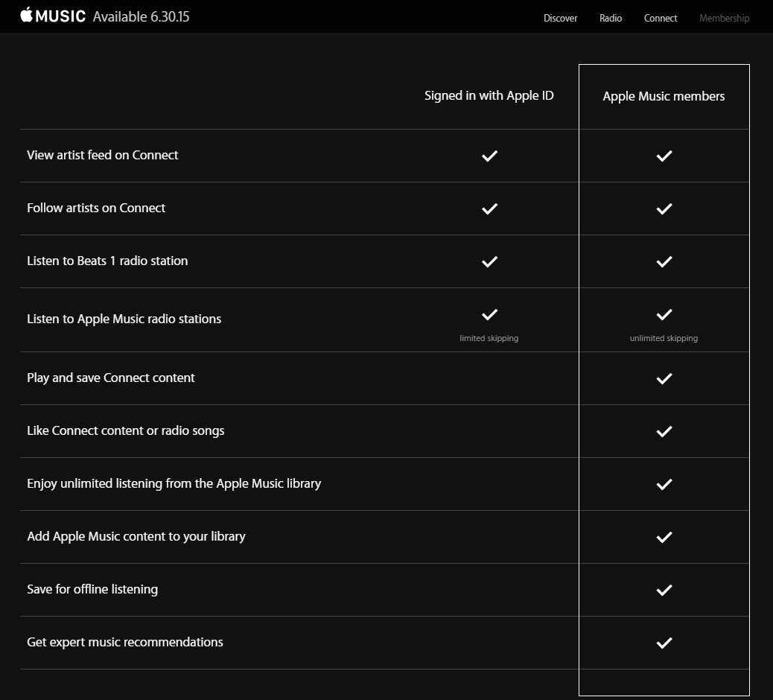The image size is (773, 700).
Task: Click members checkmark for Follow artists on Connect
Action: 664,209
